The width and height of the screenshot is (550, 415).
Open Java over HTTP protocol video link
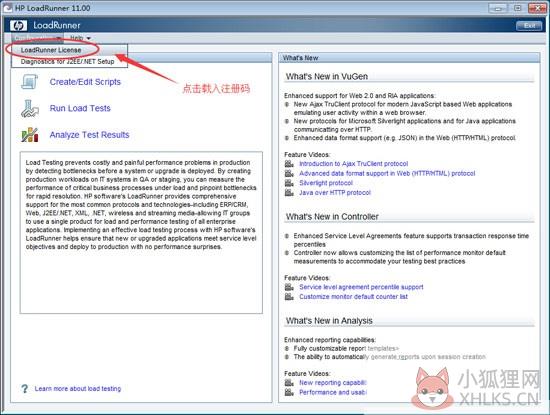[335, 193]
